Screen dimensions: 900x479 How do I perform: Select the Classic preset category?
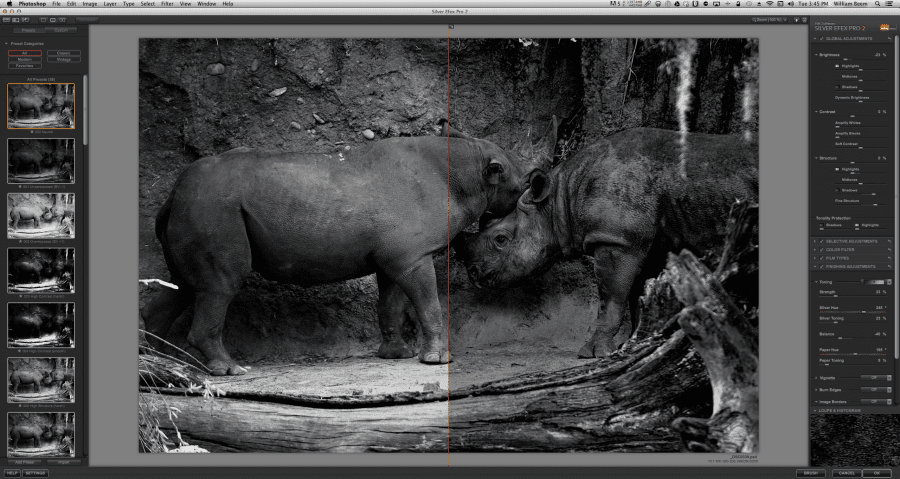pos(64,53)
